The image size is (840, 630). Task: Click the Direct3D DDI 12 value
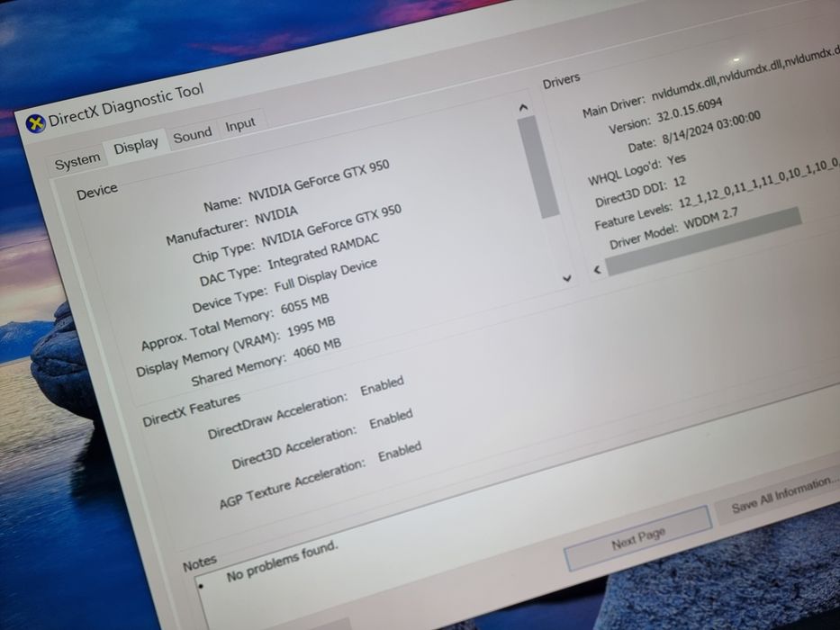pyautogui.click(x=679, y=182)
